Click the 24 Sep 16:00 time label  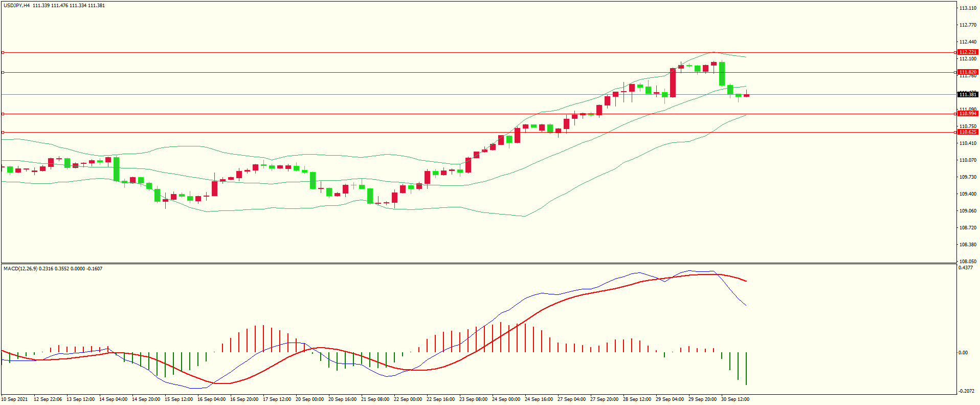(x=539, y=399)
